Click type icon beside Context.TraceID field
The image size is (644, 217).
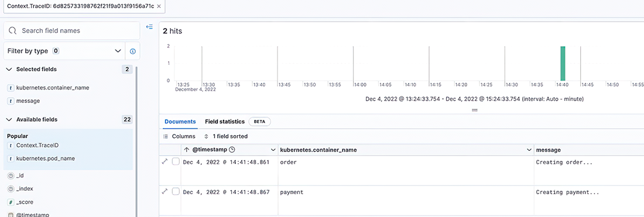click(x=11, y=146)
